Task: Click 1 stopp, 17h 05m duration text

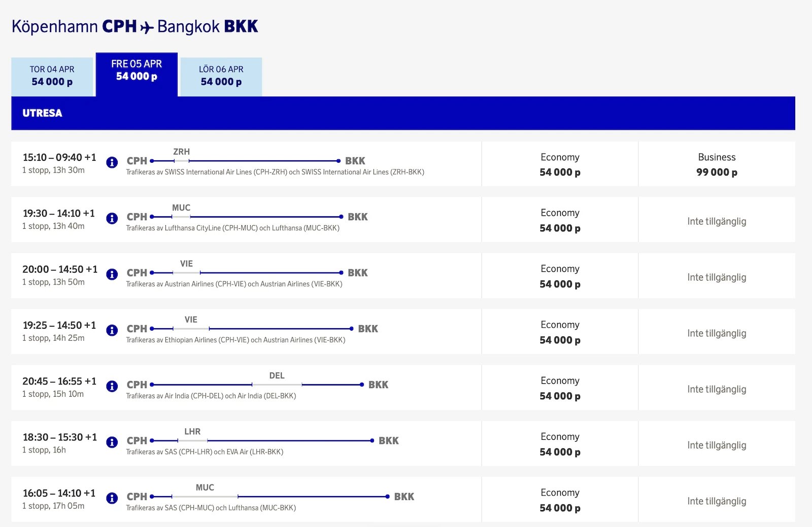Action: click(53, 506)
